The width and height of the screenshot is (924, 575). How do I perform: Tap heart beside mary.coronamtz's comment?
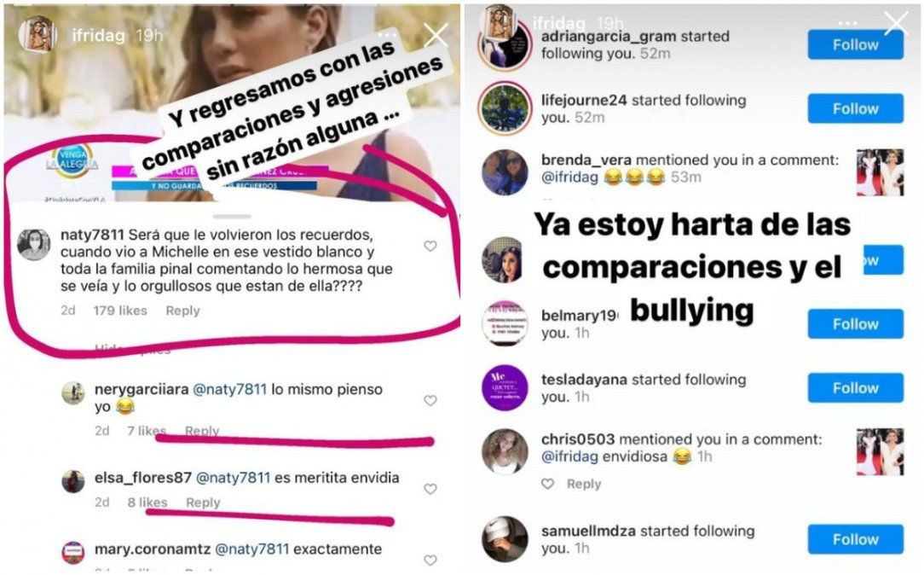[430, 560]
